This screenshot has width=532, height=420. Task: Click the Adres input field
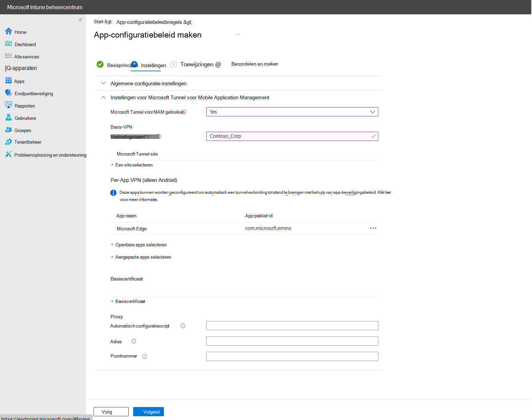[292, 341]
